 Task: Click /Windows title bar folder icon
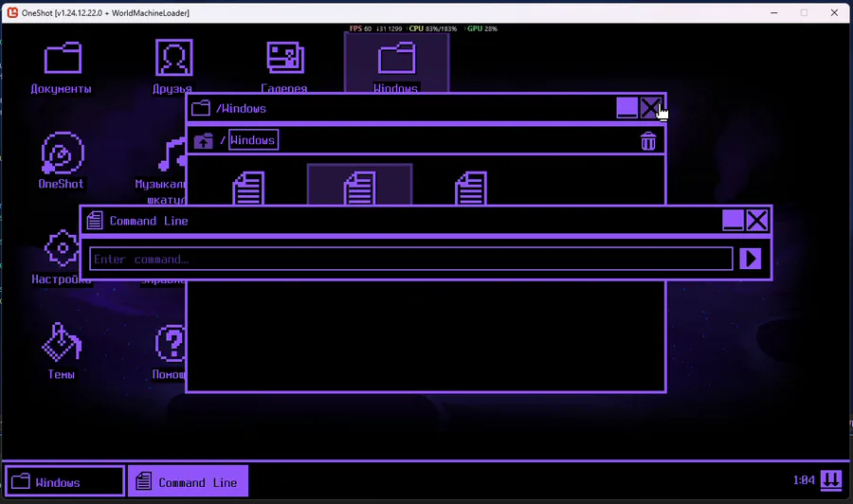(201, 108)
